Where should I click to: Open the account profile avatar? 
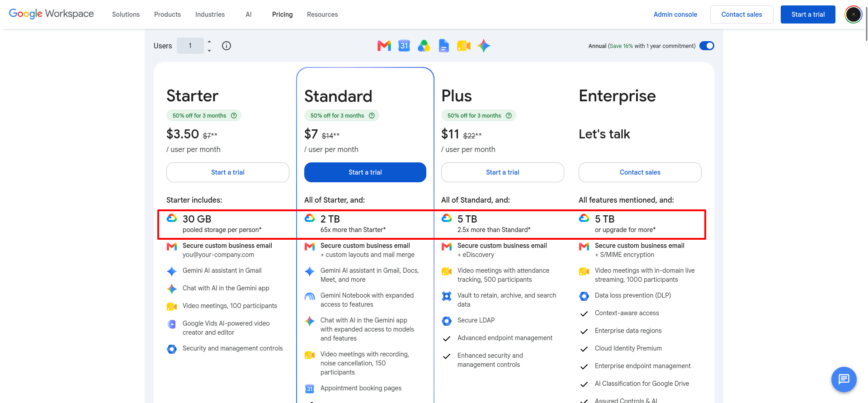pyautogui.click(x=854, y=14)
